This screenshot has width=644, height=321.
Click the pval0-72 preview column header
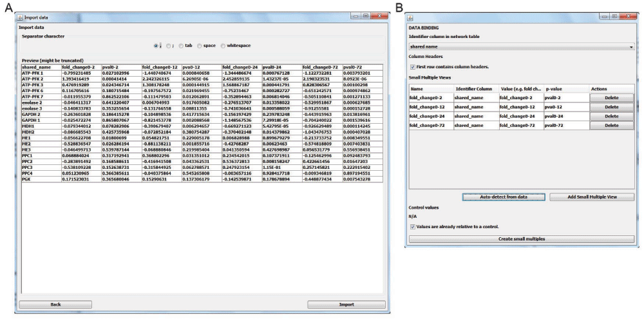point(362,67)
